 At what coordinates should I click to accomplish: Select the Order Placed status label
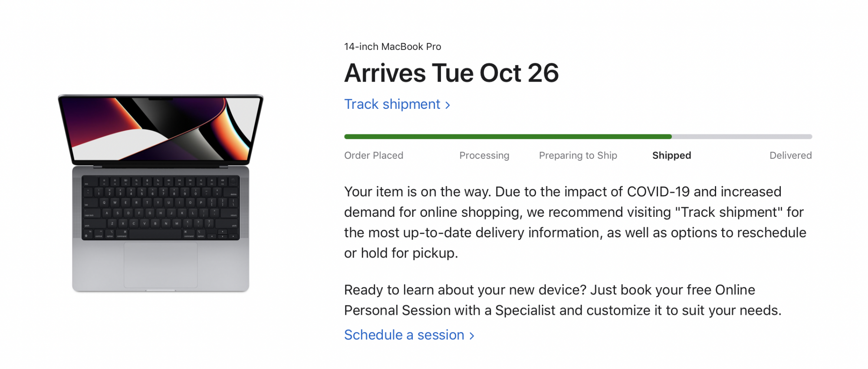374,156
